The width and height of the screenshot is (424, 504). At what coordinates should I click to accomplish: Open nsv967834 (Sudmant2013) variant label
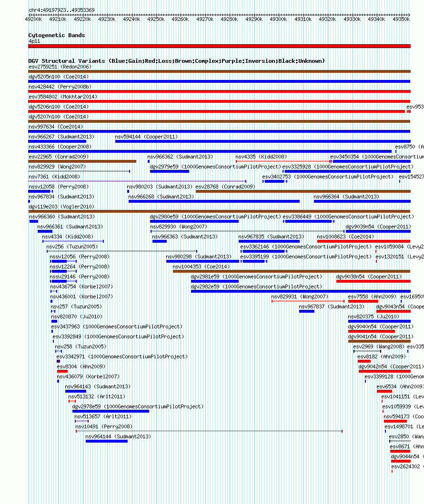click(x=61, y=197)
